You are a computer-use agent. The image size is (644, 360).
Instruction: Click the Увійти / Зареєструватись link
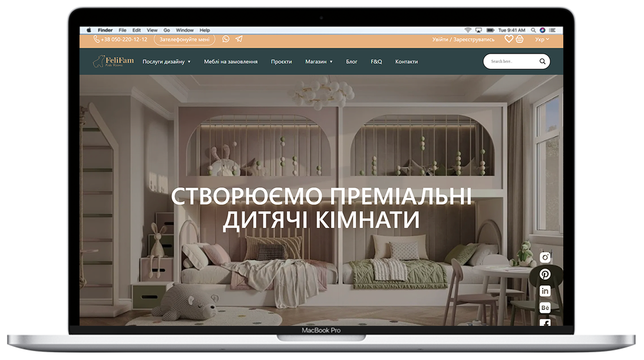pyautogui.click(x=463, y=39)
